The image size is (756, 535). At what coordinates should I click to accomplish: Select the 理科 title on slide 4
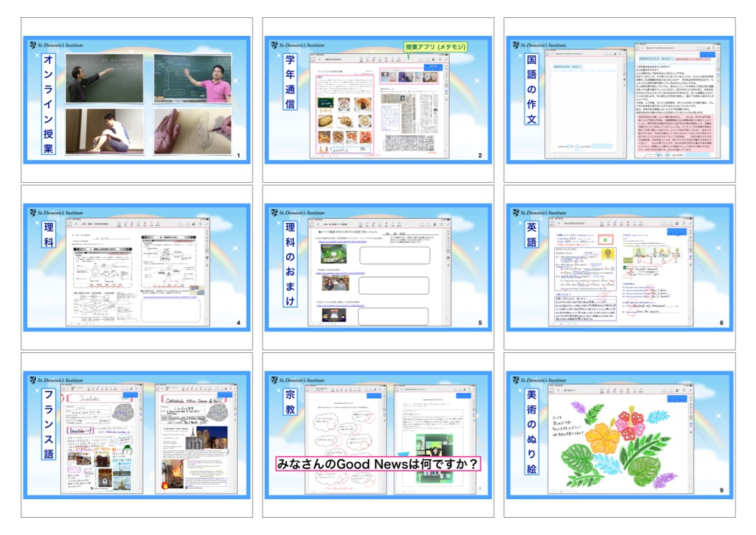pos(49,235)
